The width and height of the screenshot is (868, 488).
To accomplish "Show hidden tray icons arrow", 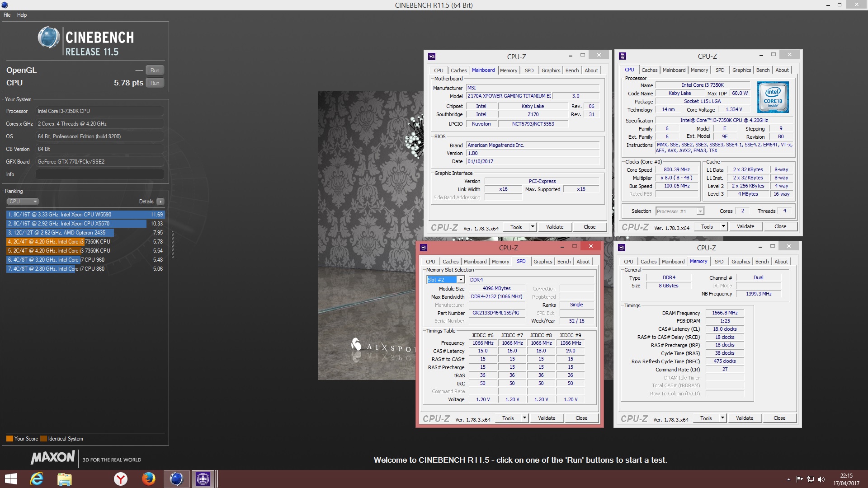I will [788, 479].
